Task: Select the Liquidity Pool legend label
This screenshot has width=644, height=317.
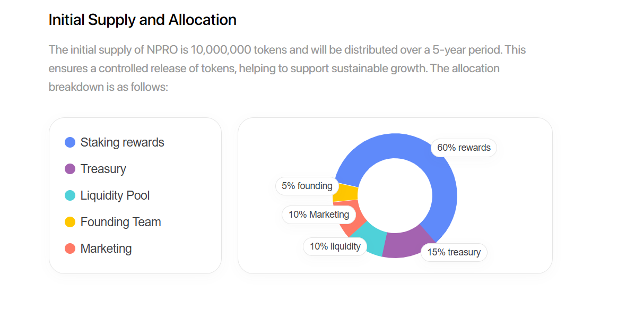Action: (115, 195)
